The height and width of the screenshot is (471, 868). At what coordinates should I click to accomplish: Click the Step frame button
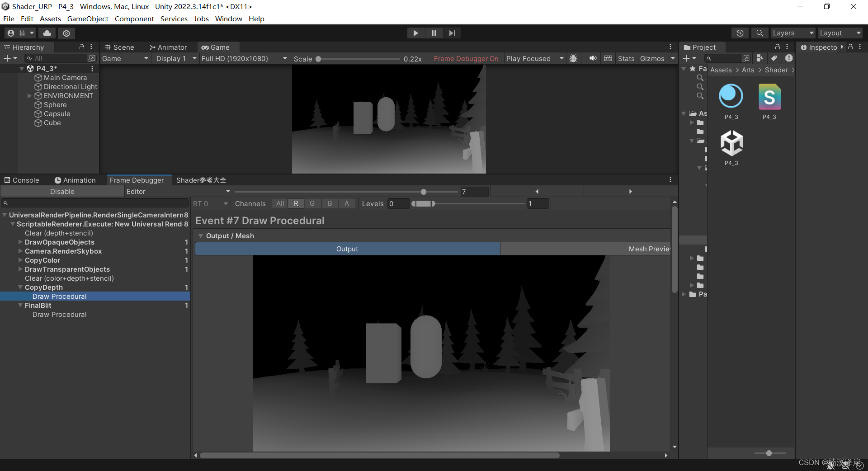click(452, 33)
